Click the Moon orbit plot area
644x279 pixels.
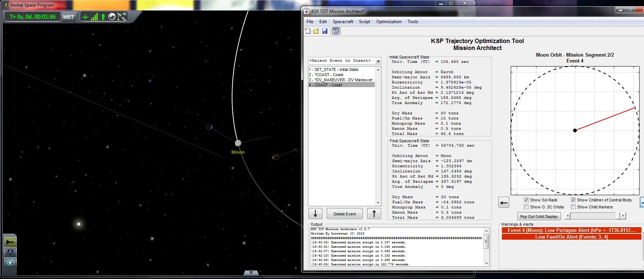click(x=575, y=130)
